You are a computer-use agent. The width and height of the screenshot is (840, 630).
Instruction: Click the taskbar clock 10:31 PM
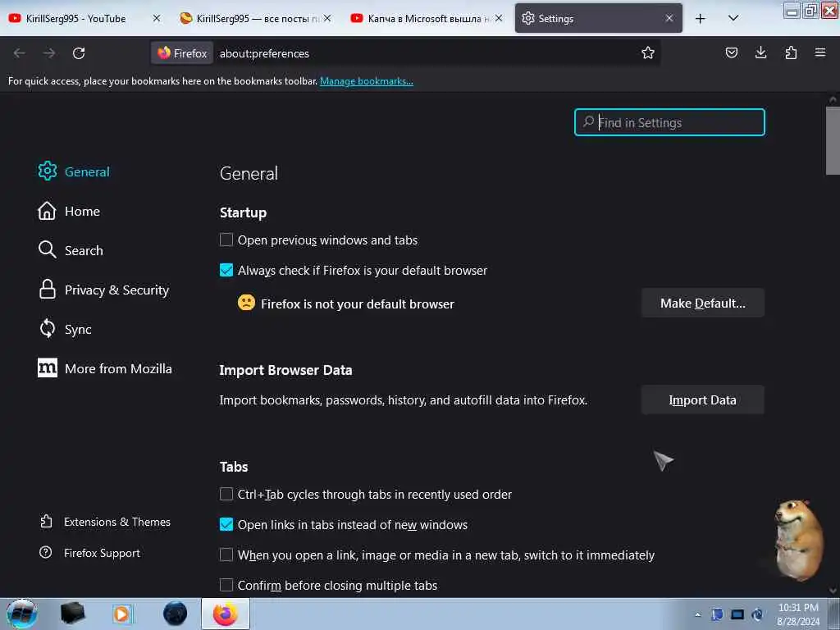[x=798, y=614]
